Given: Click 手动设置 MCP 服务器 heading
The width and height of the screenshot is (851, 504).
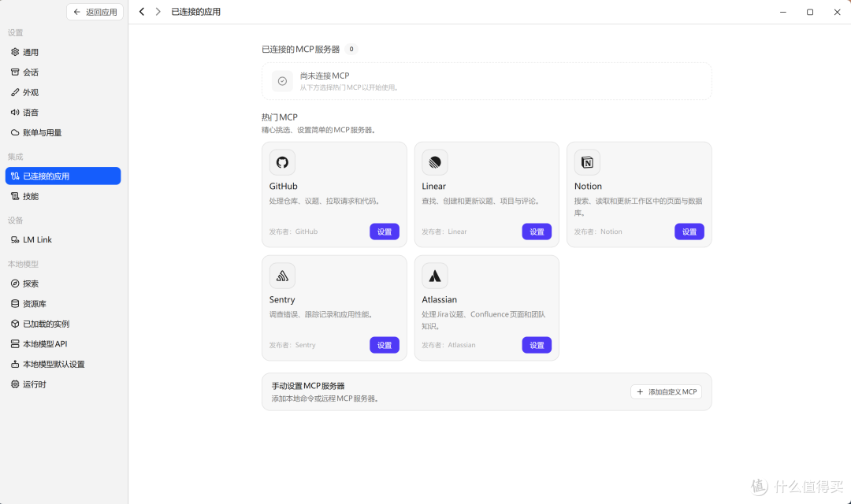Looking at the screenshot, I should [308, 386].
